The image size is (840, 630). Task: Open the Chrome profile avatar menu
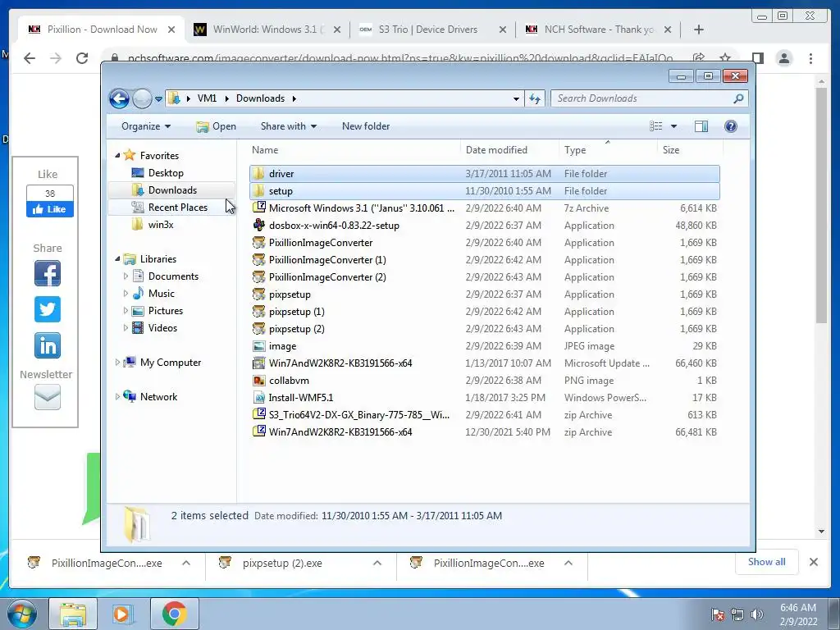point(783,58)
